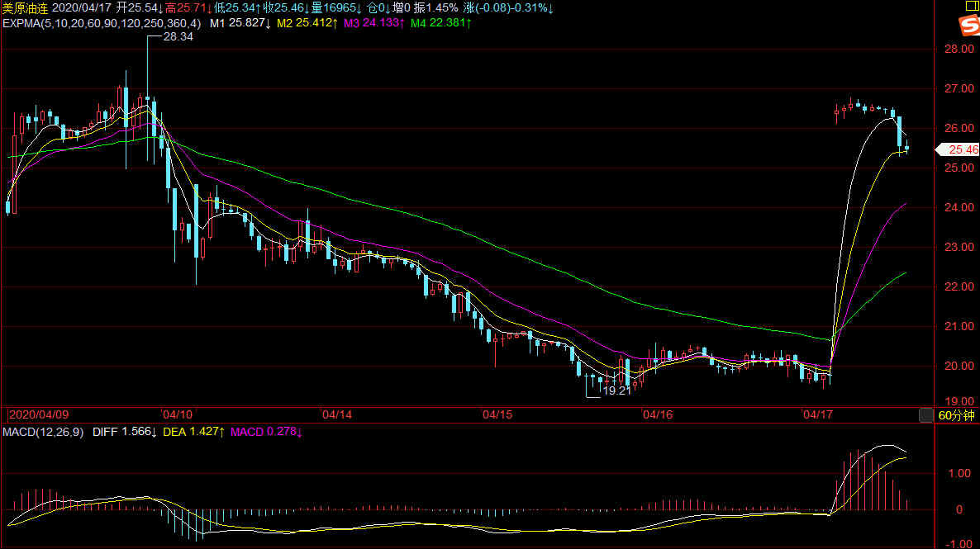
Task: Click the gray square button beside 60分钟
Action: 926,415
